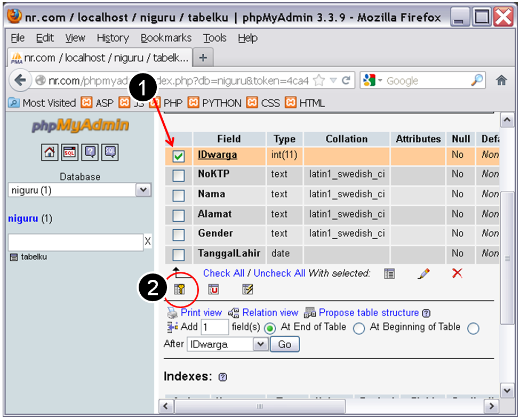Open Firefox home via the house icon

pyautogui.click(x=501, y=80)
